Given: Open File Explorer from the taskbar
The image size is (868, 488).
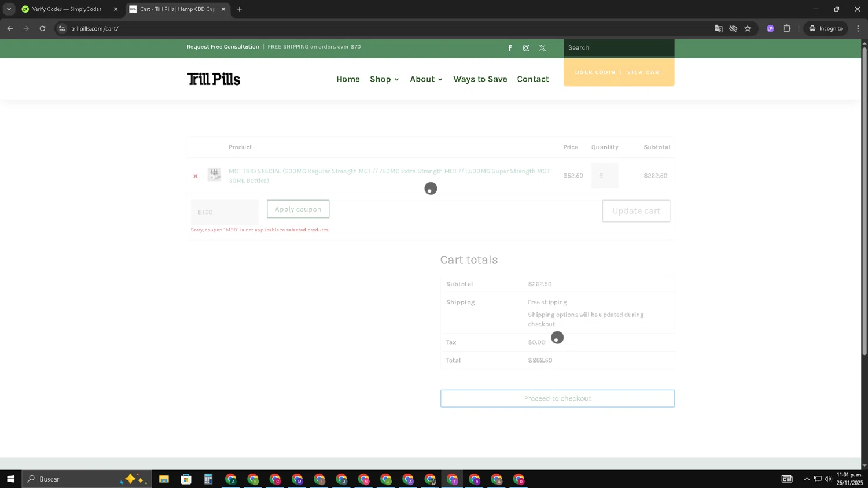Looking at the screenshot, I should click(x=164, y=479).
